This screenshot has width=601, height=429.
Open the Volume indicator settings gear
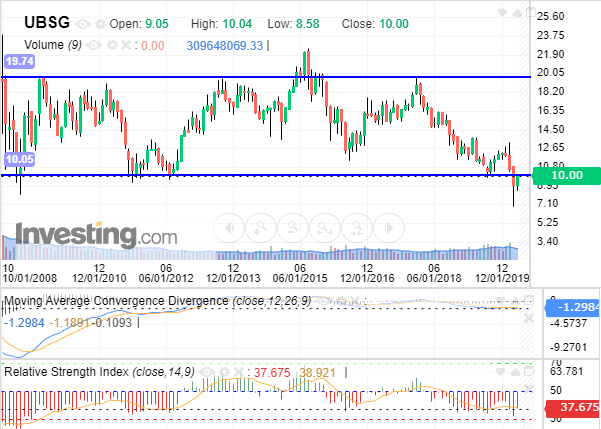[112, 46]
